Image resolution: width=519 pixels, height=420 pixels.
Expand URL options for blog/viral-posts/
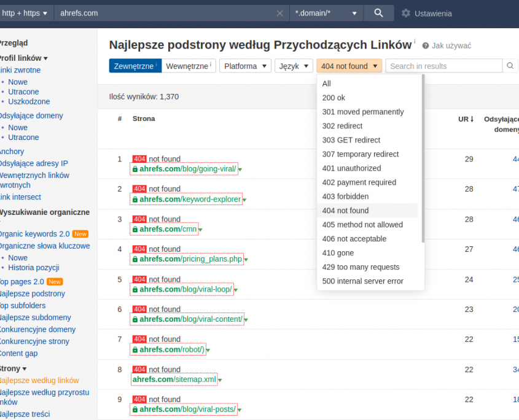tap(240, 410)
